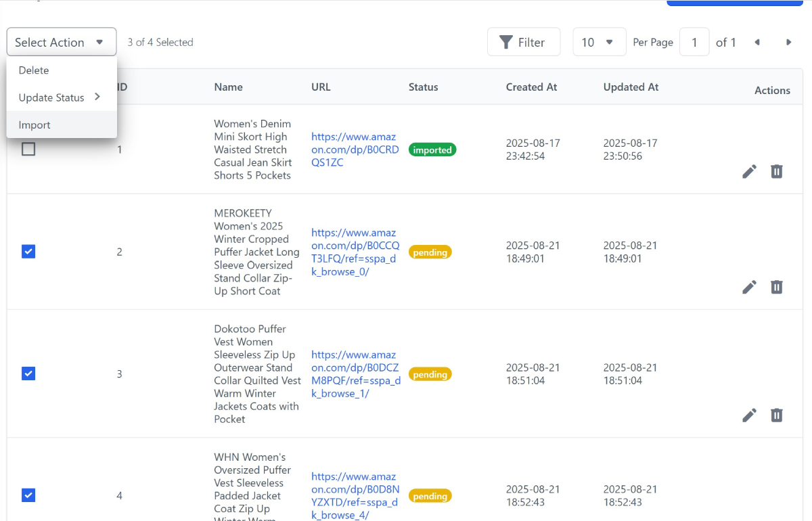The image size is (812, 521).
Task: Go to next page arrow
Action: pyautogui.click(x=788, y=42)
